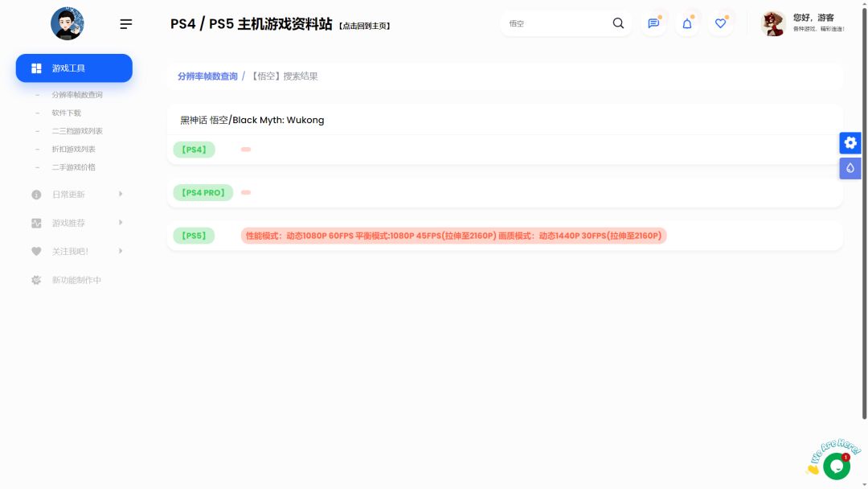Image resolution: width=868 pixels, height=489 pixels.
Task: Open the color theme droplet button
Action: (850, 168)
